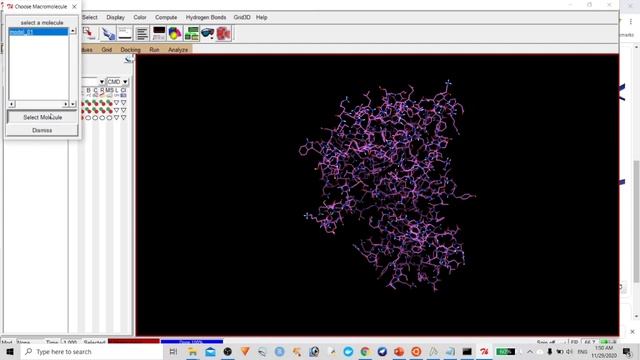Open the Analyze tab in AutoDock bar
This screenshot has width=640, height=360.
pos(178,50)
